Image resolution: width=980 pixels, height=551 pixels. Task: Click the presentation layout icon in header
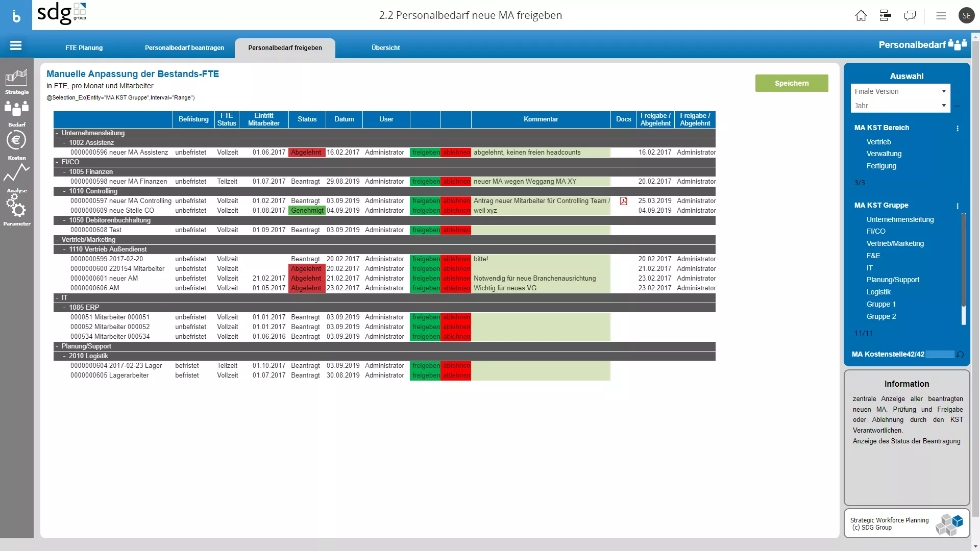click(886, 15)
